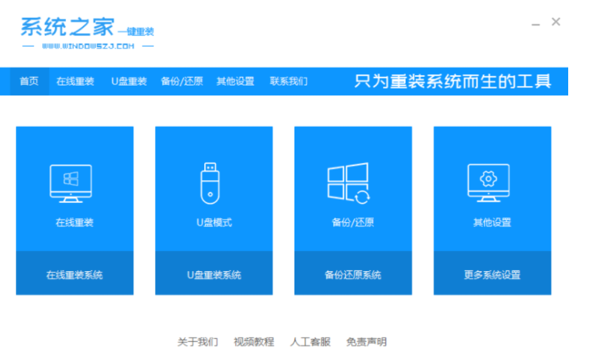Select the U盘重装 navigation tab
The height and width of the screenshot is (364, 602).
129,81
